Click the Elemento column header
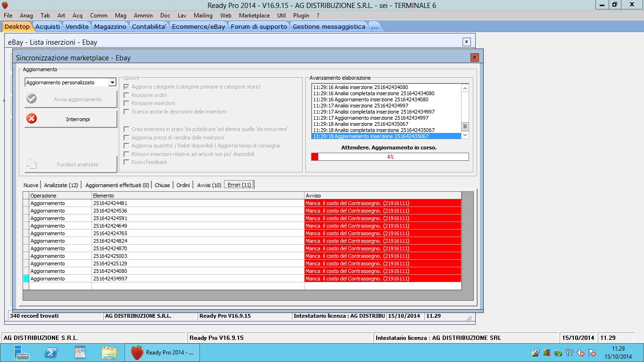The height and width of the screenshot is (362, 644). click(x=198, y=196)
